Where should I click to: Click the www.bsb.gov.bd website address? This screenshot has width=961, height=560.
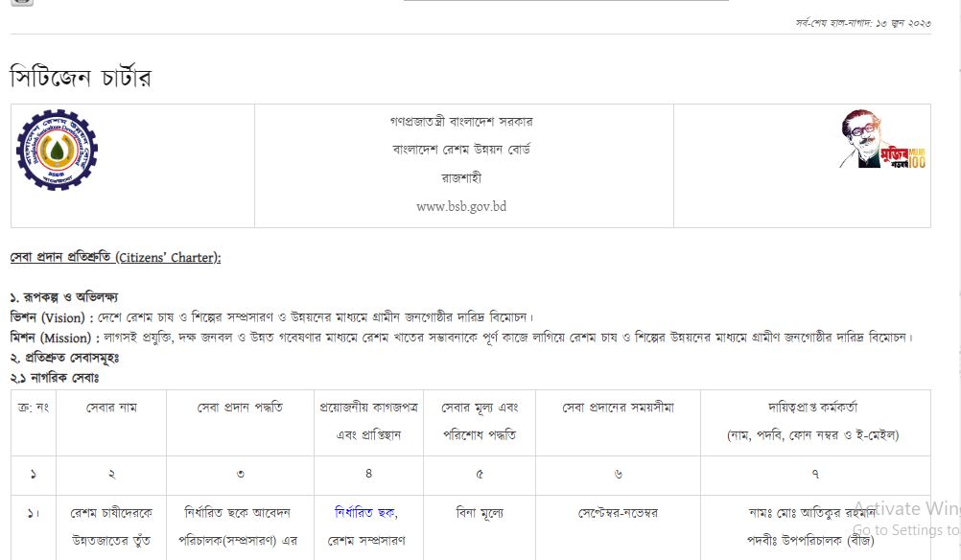(460, 206)
